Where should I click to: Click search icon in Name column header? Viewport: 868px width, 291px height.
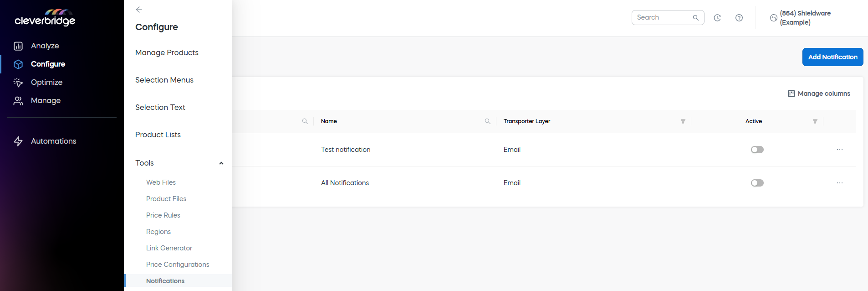coord(488,121)
